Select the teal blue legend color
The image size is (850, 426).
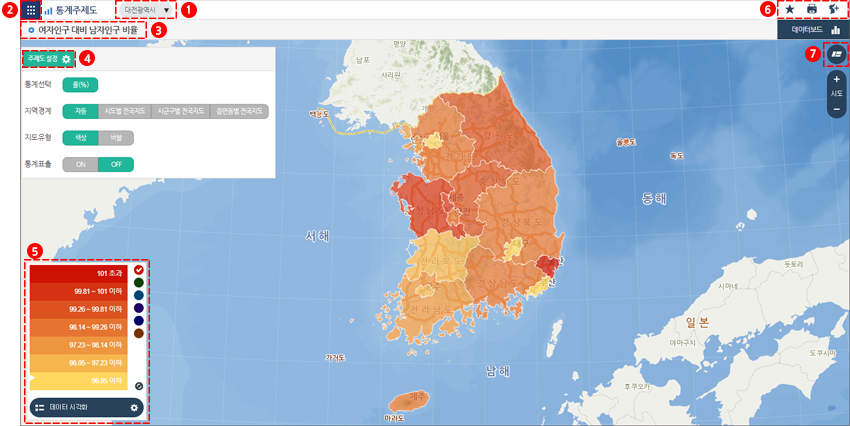click(139, 295)
